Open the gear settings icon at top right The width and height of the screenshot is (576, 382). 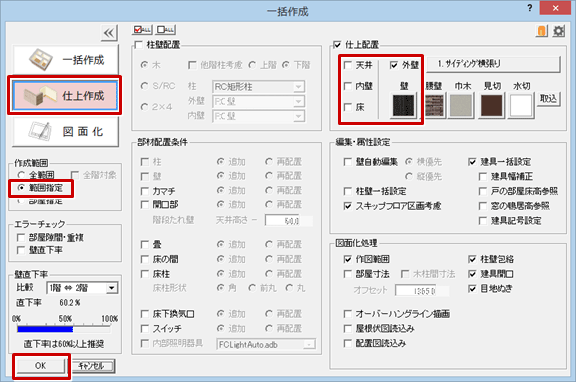pos(559,31)
